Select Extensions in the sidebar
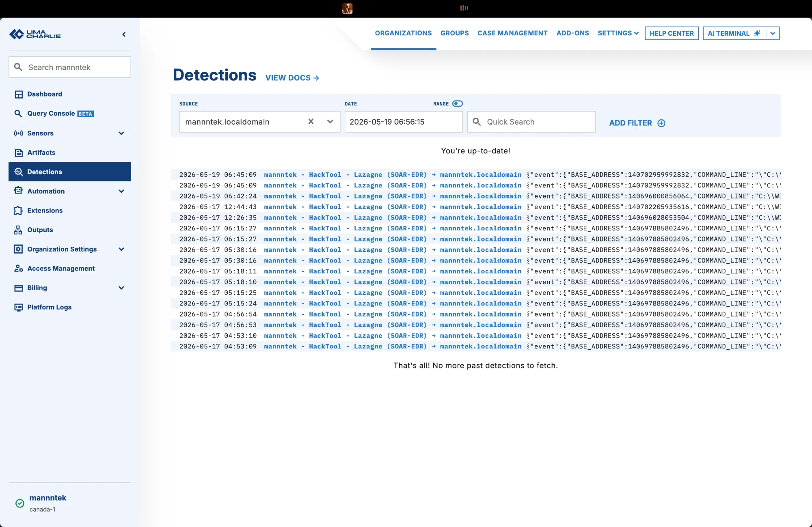This screenshot has height=527, width=812. tap(70, 211)
